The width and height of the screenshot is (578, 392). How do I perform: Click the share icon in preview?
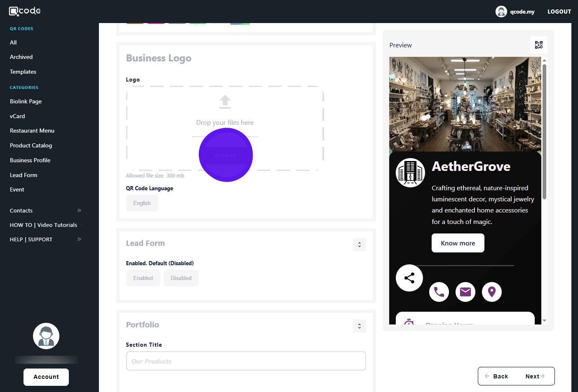[x=409, y=278]
